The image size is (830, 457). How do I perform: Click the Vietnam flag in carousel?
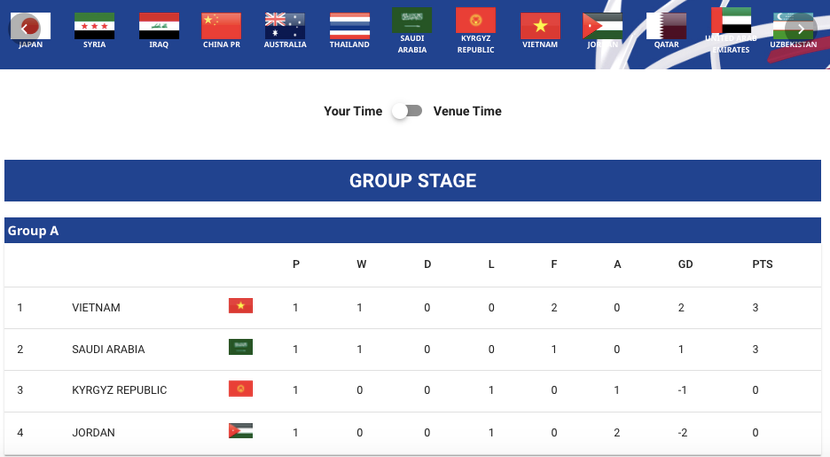540,26
